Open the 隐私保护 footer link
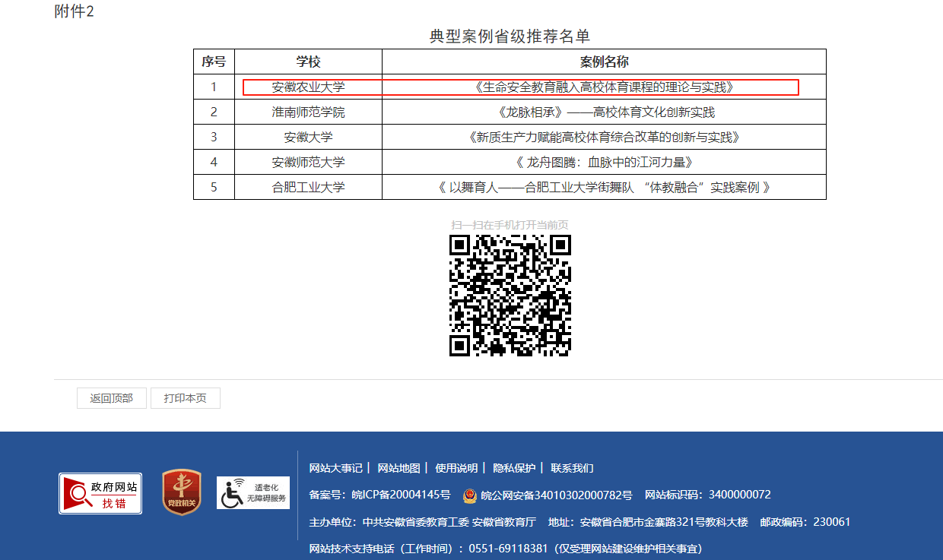Screen dimensions: 943x560 tap(514, 468)
